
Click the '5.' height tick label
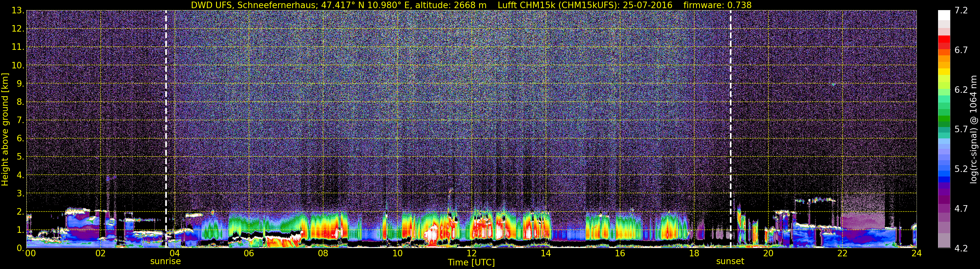[20, 157]
